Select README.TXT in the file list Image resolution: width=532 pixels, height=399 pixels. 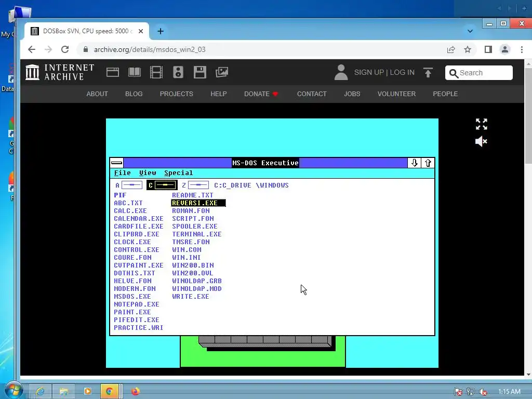coord(192,195)
